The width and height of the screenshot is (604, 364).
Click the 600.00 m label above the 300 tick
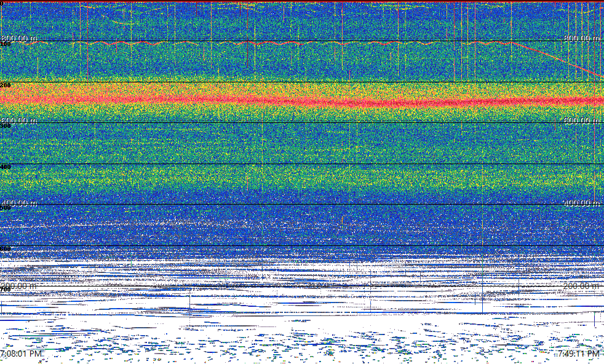(19, 121)
